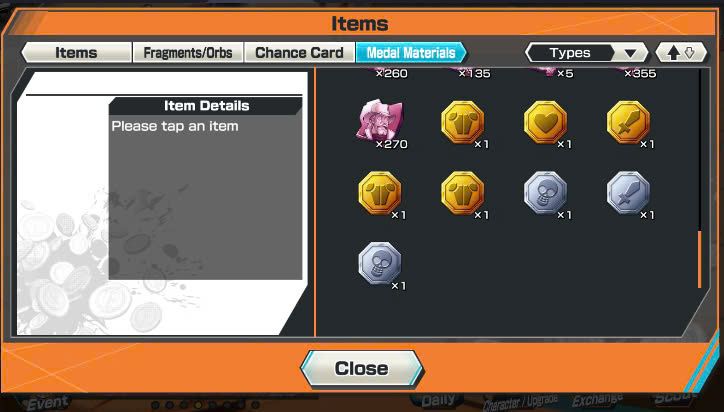Click the Item Details panel

coord(205,188)
